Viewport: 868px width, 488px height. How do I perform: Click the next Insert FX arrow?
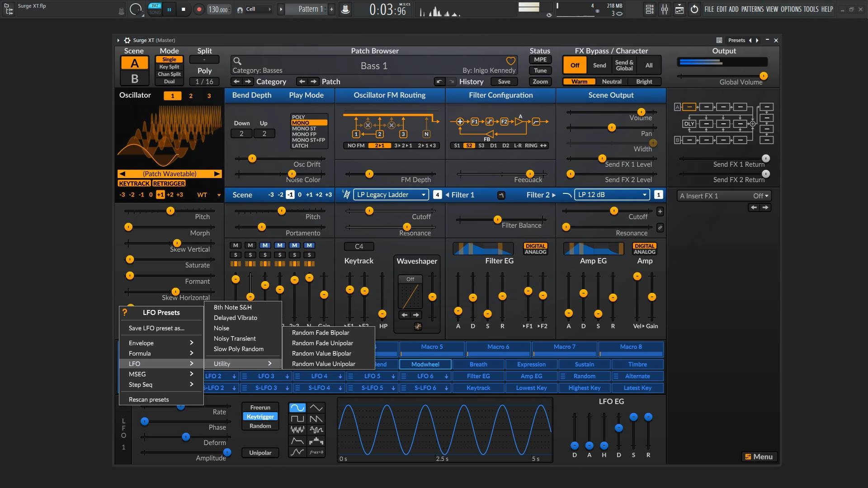click(x=765, y=207)
